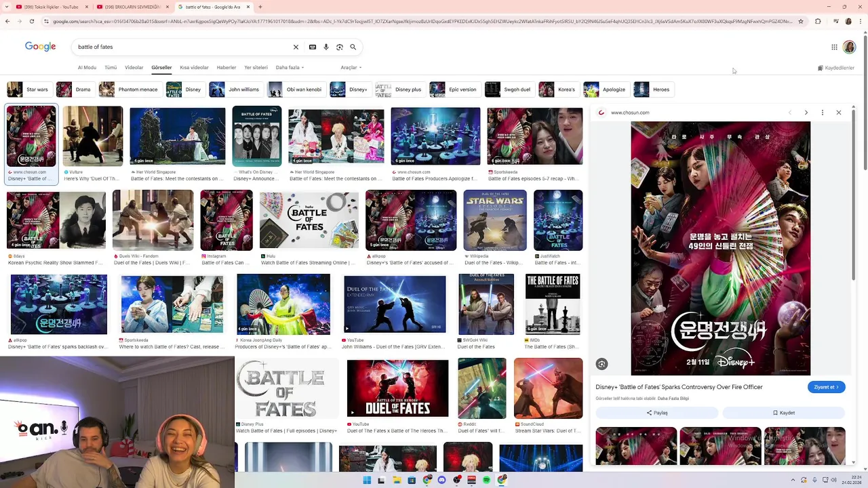Open Daha Fazla Bilgi link
The height and width of the screenshot is (488, 868).
pos(673,399)
